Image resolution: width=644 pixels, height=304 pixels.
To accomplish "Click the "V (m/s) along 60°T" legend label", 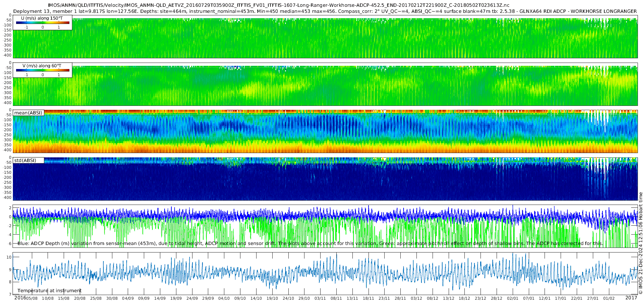I will [42, 66].
